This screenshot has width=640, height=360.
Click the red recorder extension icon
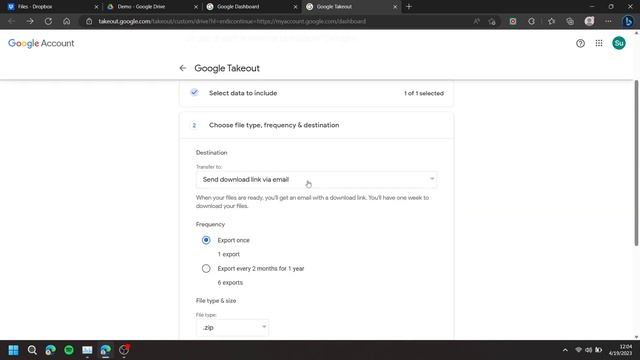pyautogui.click(x=513, y=21)
